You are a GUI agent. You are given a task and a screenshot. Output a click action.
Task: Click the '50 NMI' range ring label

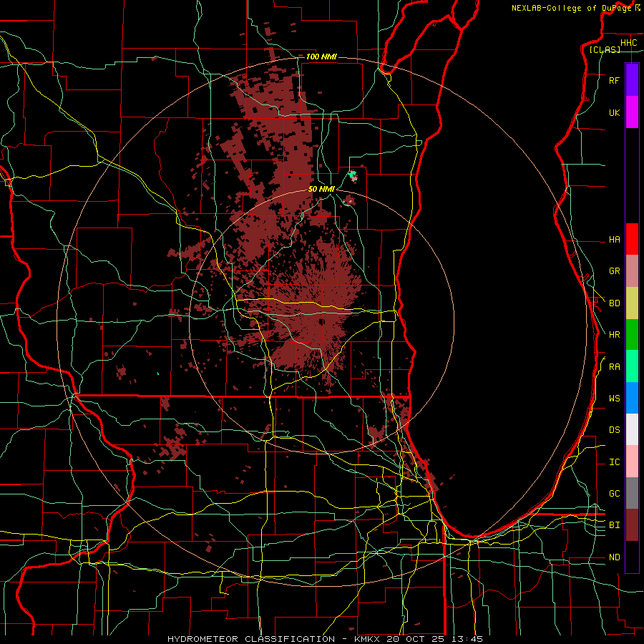(x=321, y=189)
